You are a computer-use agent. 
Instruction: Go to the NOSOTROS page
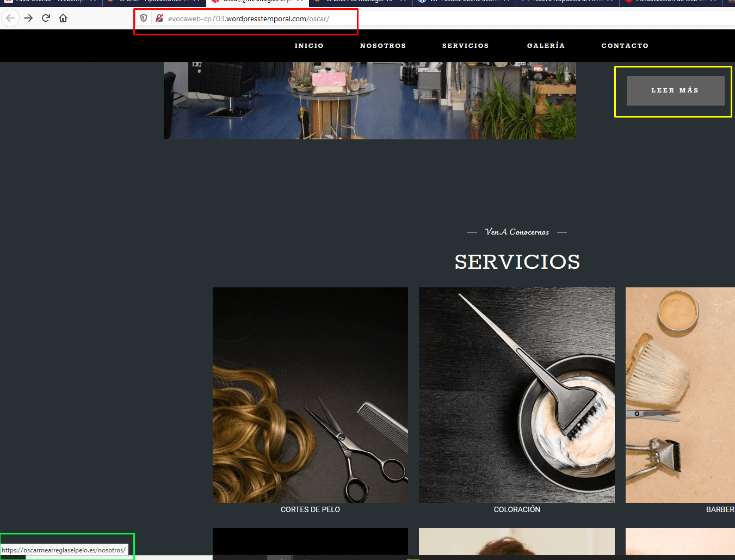[x=383, y=46]
